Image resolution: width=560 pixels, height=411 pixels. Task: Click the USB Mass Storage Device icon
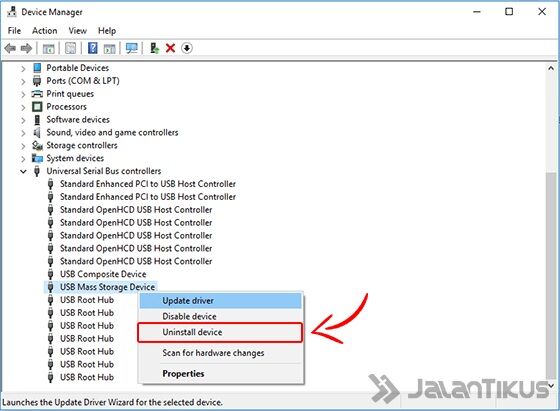tap(51, 287)
